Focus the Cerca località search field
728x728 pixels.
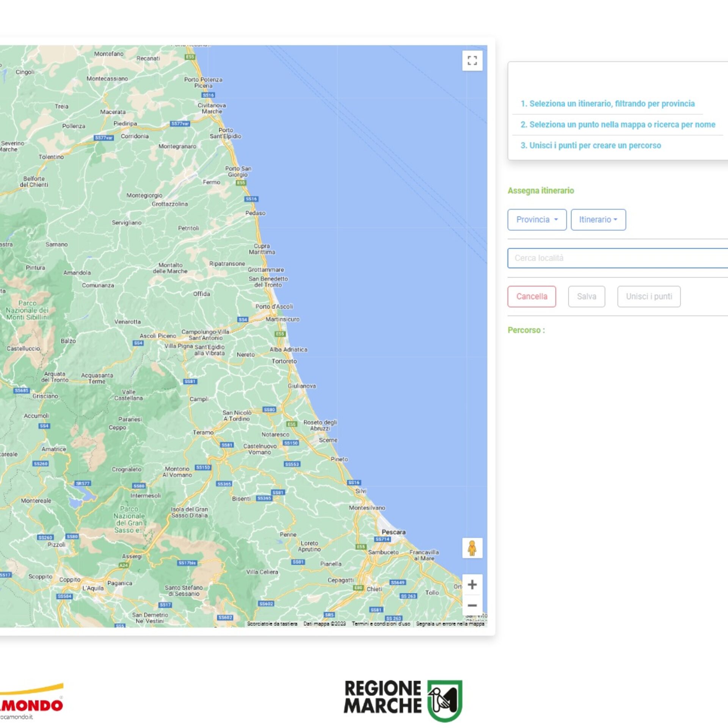[x=618, y=258]
